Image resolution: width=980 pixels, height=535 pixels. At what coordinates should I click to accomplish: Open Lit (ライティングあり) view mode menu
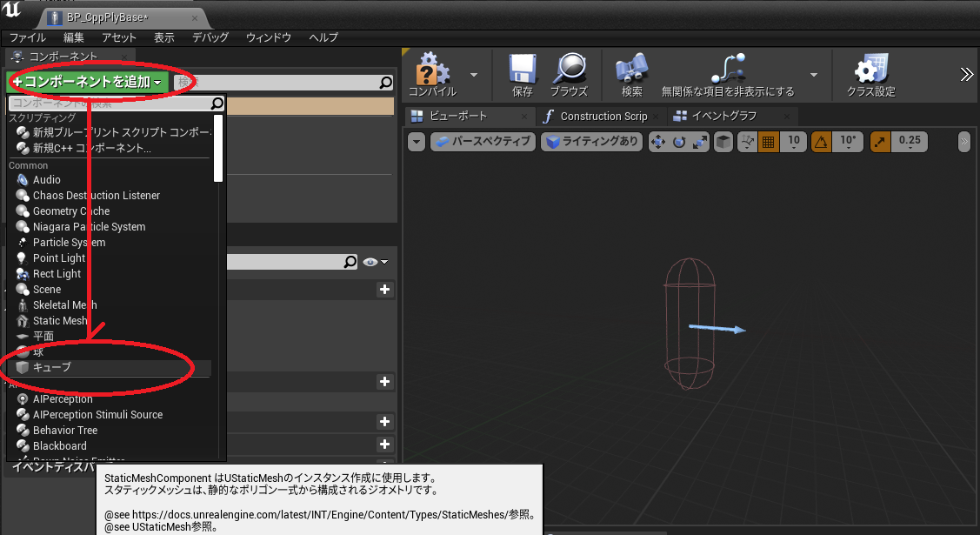tap(592, 142)
